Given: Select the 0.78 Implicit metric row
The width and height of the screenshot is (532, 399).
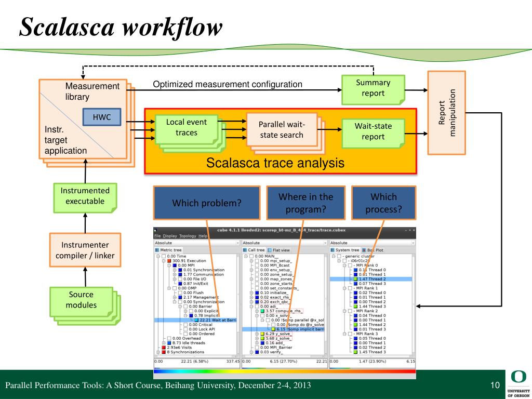Looking at the screenshot, I should click(x=206, y=315).
